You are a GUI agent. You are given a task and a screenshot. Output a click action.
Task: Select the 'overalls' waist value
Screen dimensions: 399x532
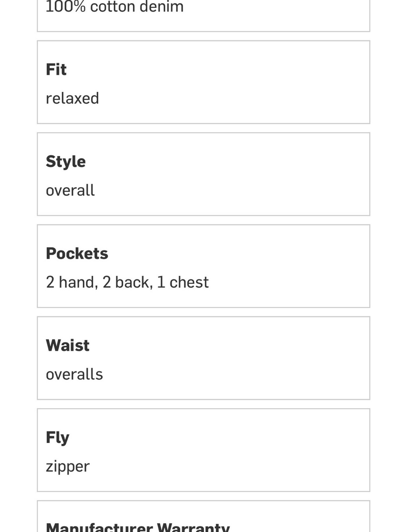pos(74,374)
